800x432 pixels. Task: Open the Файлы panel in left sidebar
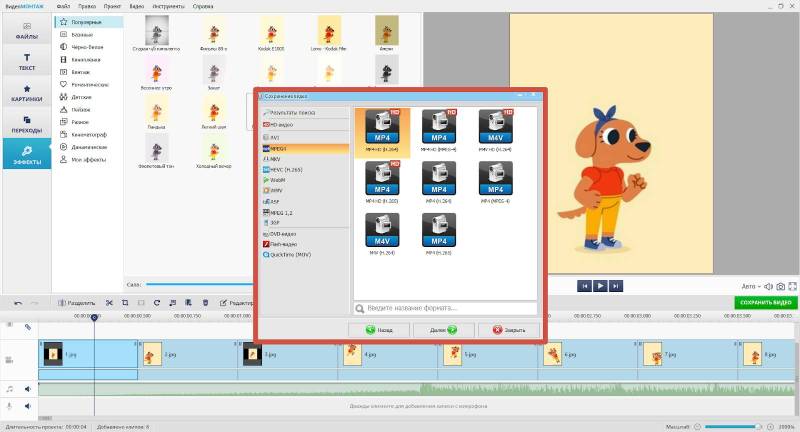click(27, 30)
